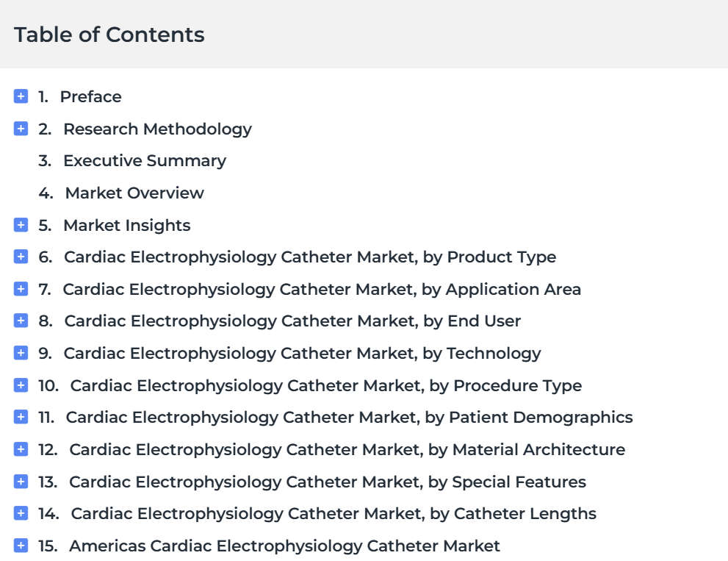This screenshot has height=561, width=728.
Task: Expand the by Catheter Lengths plus icon
Action: 21,513
